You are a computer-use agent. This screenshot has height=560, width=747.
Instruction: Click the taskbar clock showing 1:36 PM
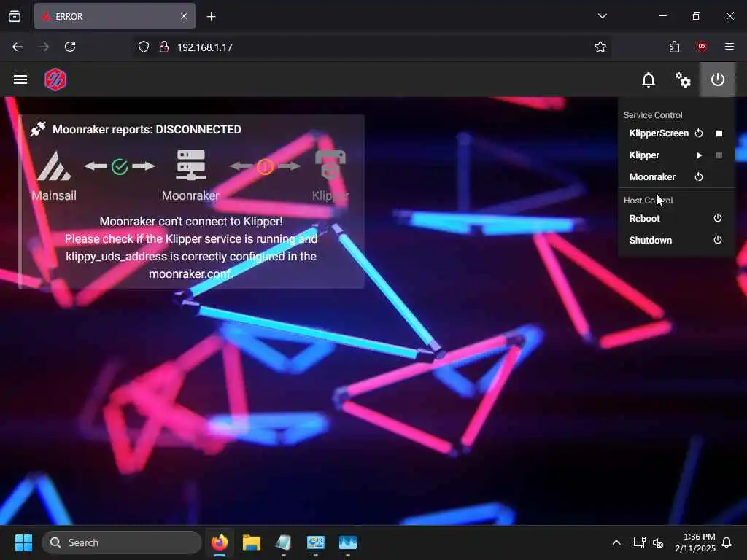pyautogui.click(x=695, y=542)
